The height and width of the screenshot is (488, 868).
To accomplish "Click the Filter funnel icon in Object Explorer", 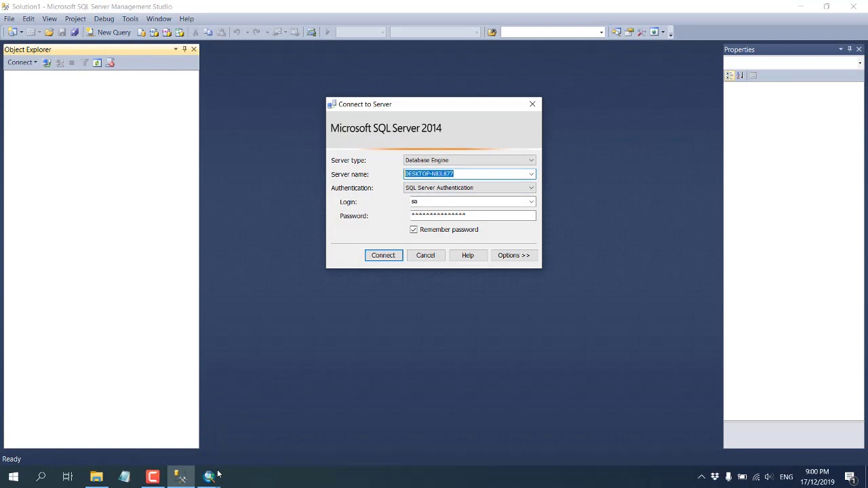I will (x=85, y=62).
